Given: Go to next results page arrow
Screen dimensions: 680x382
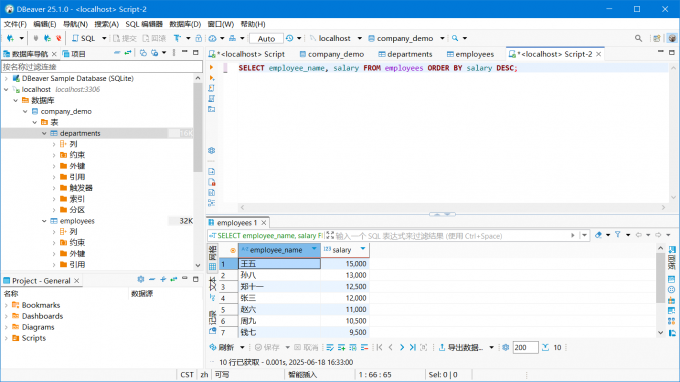Looking at the screenshot, I should coord(402,347).
